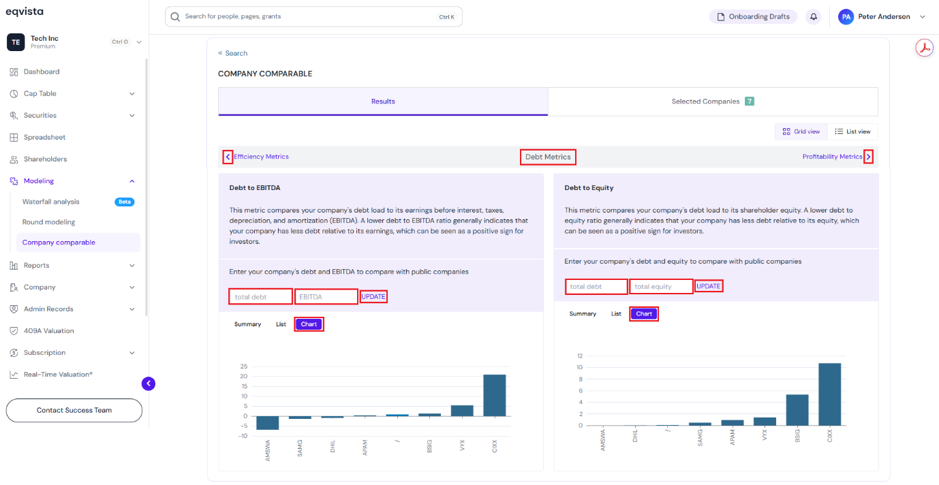Click Contact Success Team button
Viewport: 939px width, 485px height.
(74, 411)
